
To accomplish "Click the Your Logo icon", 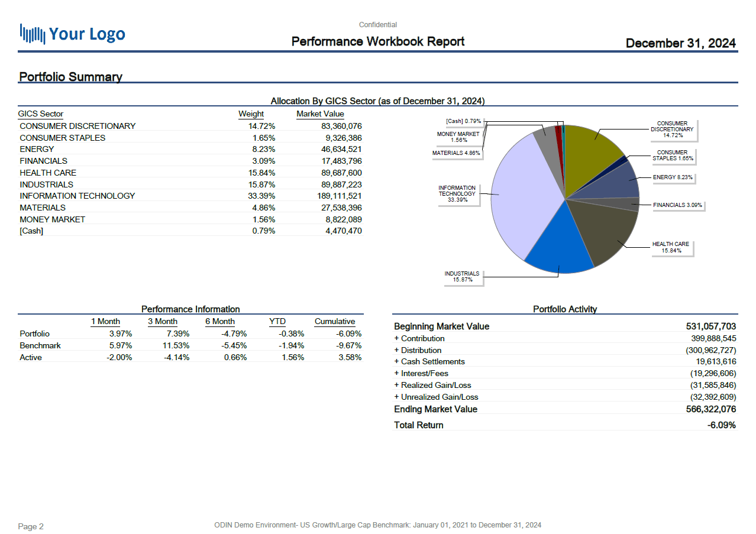I will coord(72,34).
